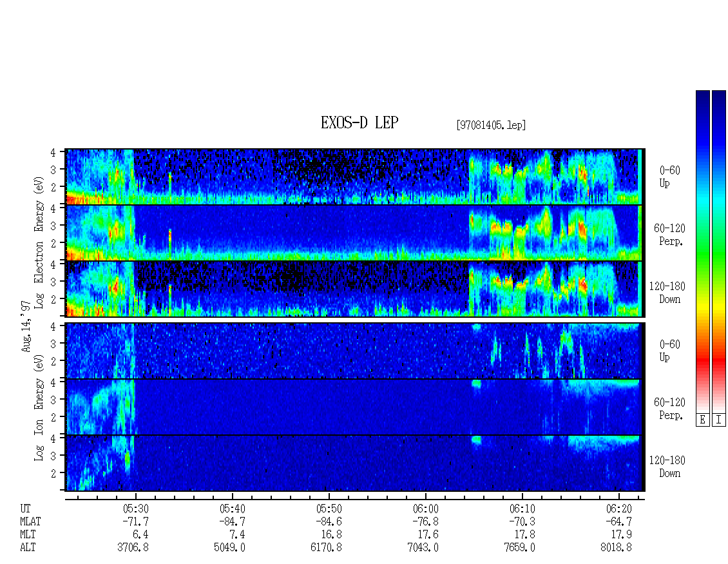This screenshot has height=564, width=728.
Task: Click the MLT value 17.9
Action: coord(621,535)
